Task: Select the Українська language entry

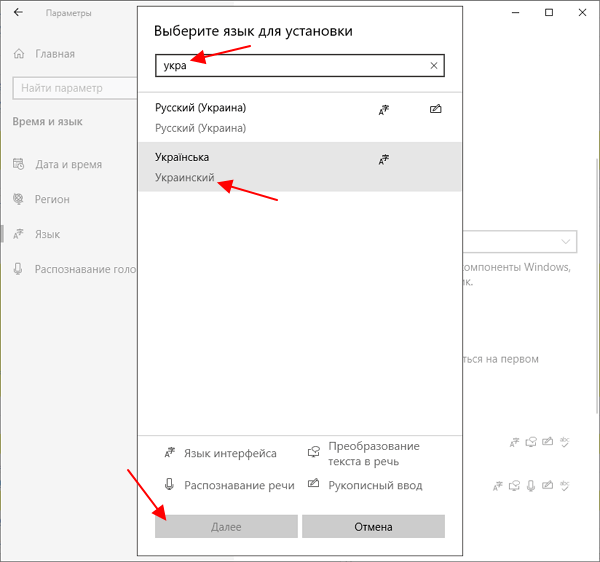Action: [300, 167]
